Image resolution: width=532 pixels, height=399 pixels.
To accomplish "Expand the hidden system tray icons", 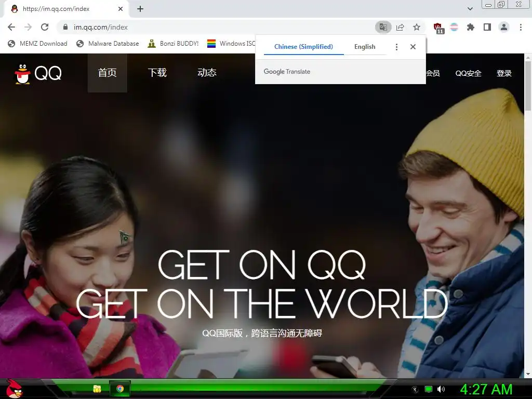I will tap(415, 390).
